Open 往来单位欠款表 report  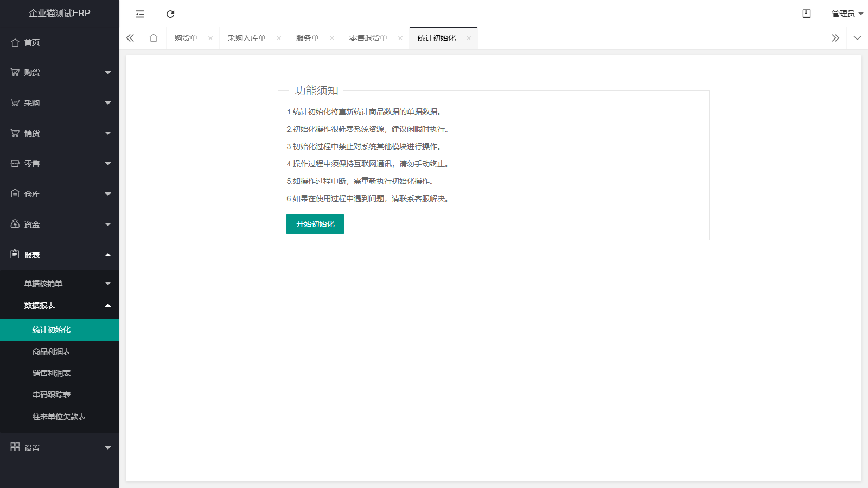(59, 416)
